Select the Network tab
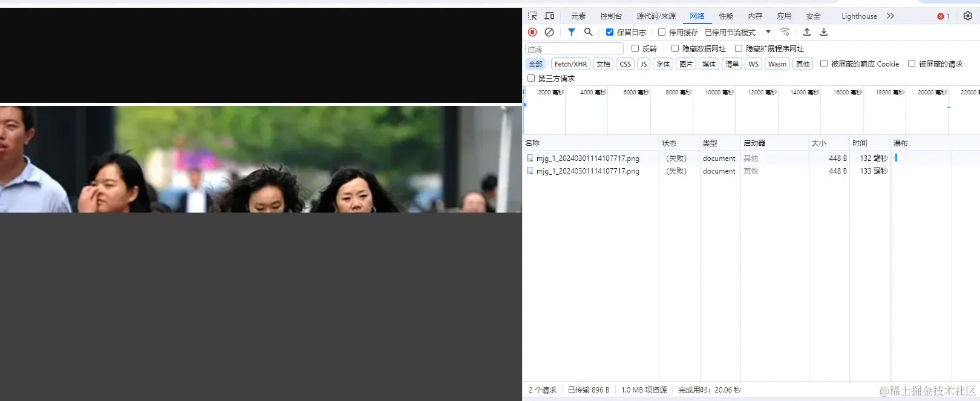Image resolution: width=980 pixels, height=401 pixels. coord(697,16)
